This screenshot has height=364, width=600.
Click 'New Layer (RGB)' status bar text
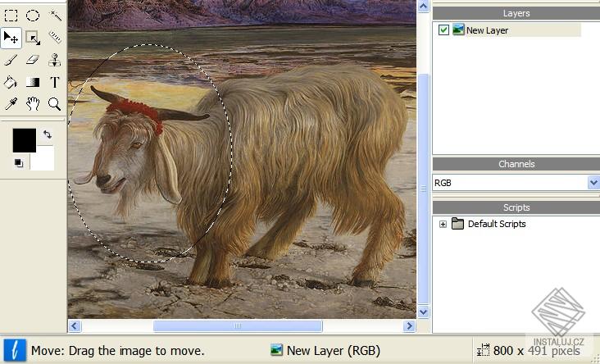[334, 350]
